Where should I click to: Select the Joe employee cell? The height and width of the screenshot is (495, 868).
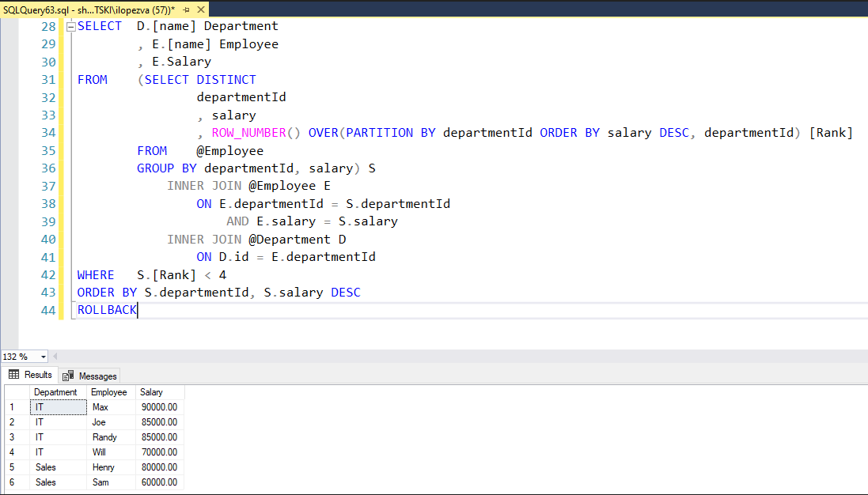point(112,422)
